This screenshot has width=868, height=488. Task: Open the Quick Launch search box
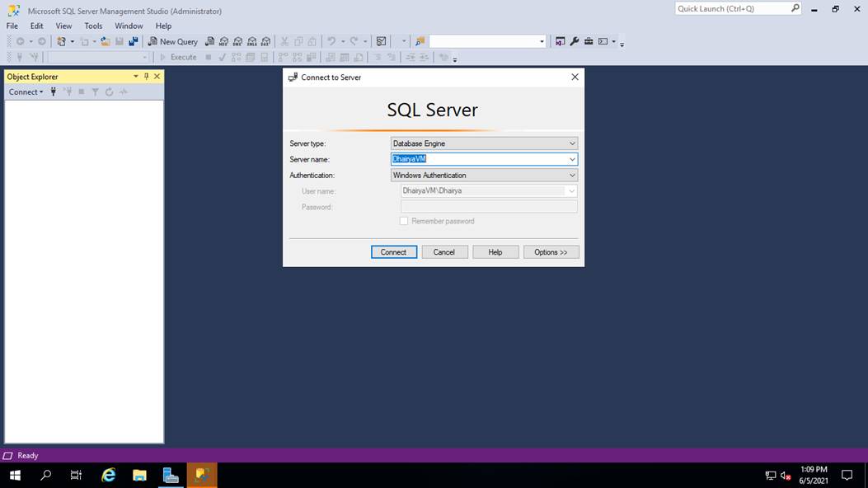click(734, 7)
